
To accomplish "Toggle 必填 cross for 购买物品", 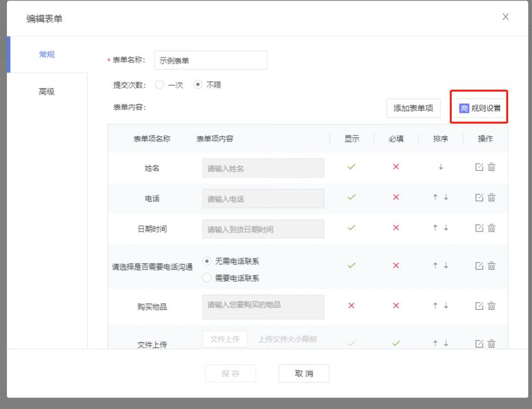I will [396, 305].
